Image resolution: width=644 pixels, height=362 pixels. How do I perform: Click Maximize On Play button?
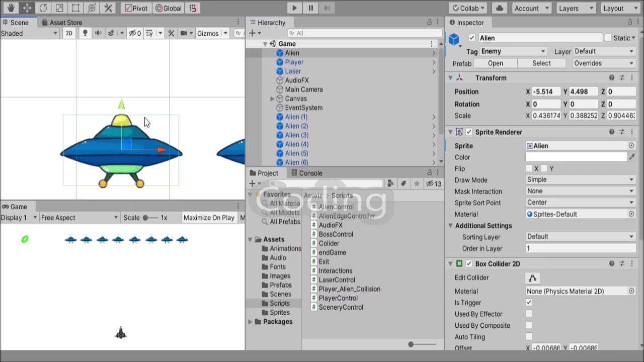[x=209, y=218]
